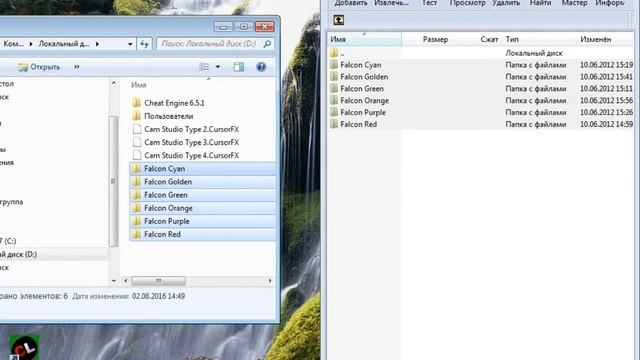This screenshot has height=360, width=640.
Task: Show more toolbar commands via double chevron
Action: coord(76,67)
